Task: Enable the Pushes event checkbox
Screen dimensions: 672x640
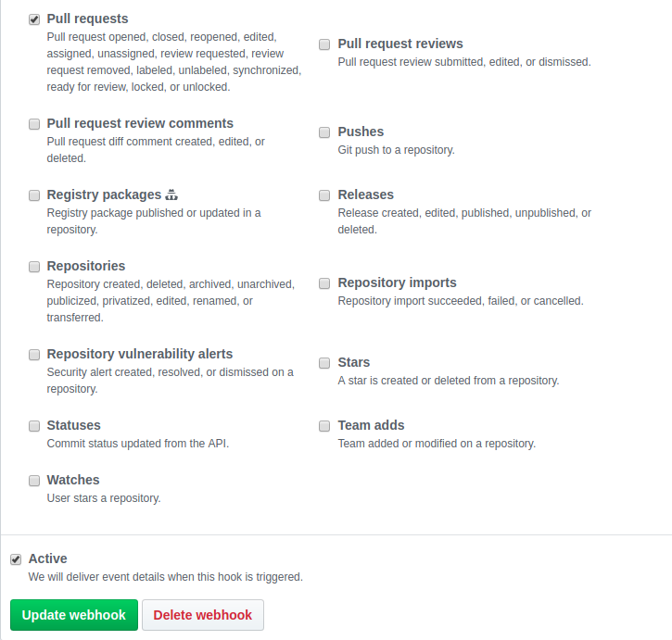Action: 325,132
